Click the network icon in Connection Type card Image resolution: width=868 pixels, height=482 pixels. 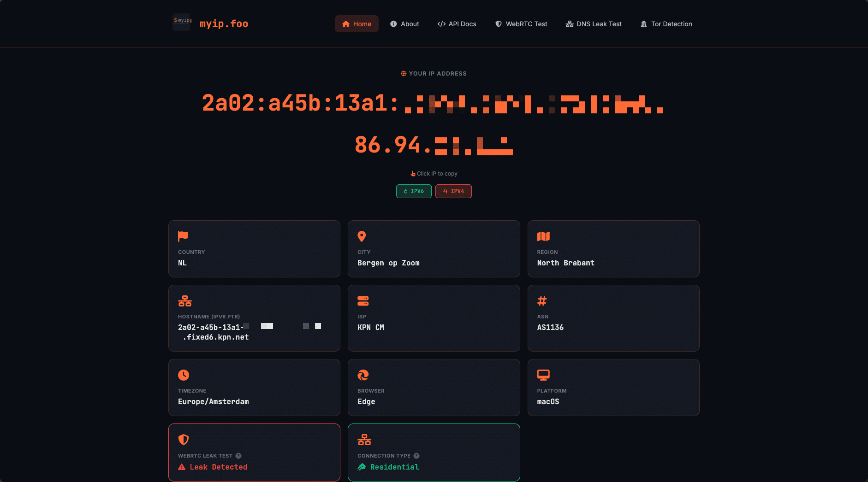(364, 440)
